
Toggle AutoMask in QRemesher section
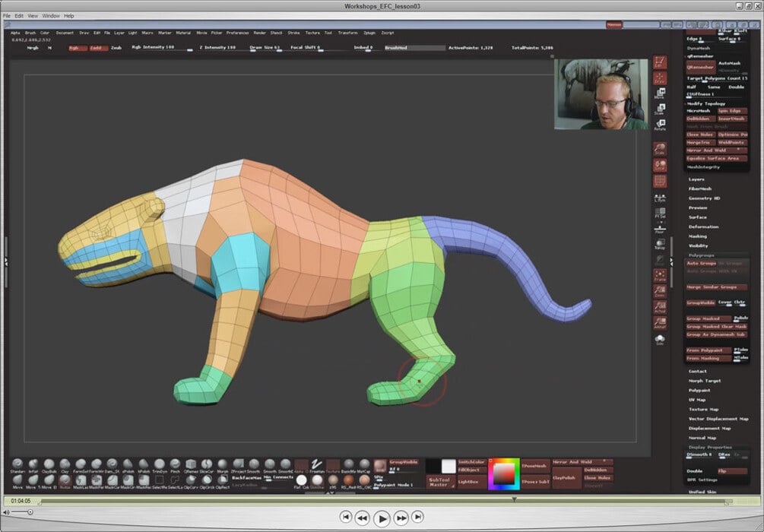click(729, 63)
